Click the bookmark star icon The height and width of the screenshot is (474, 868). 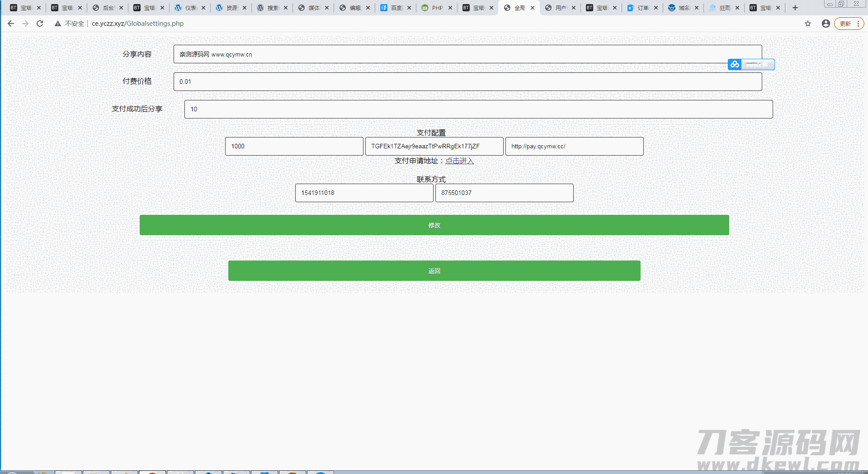coord(808,24)
